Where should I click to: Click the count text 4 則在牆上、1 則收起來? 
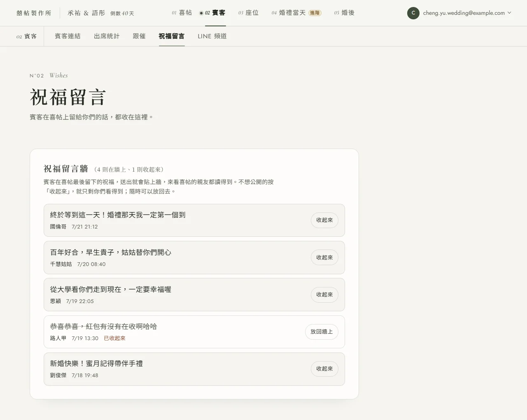129,170
